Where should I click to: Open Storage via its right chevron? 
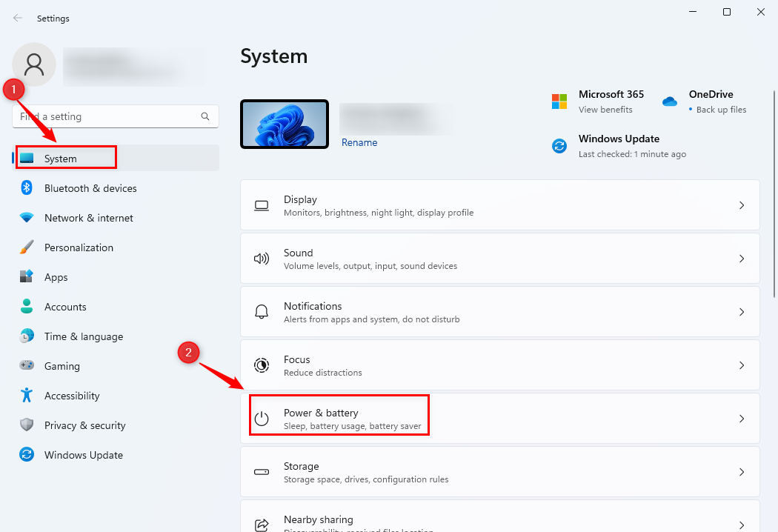742,472
